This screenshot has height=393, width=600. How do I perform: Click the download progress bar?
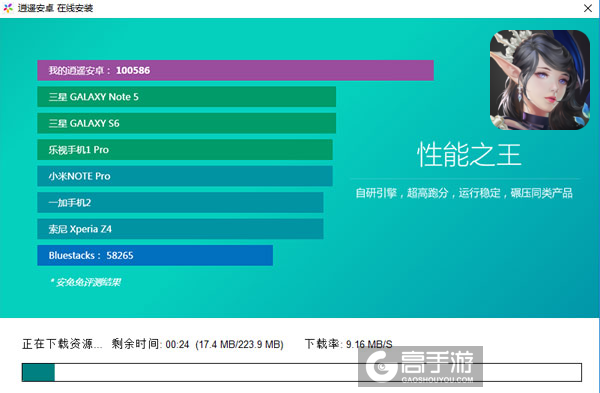302,372
